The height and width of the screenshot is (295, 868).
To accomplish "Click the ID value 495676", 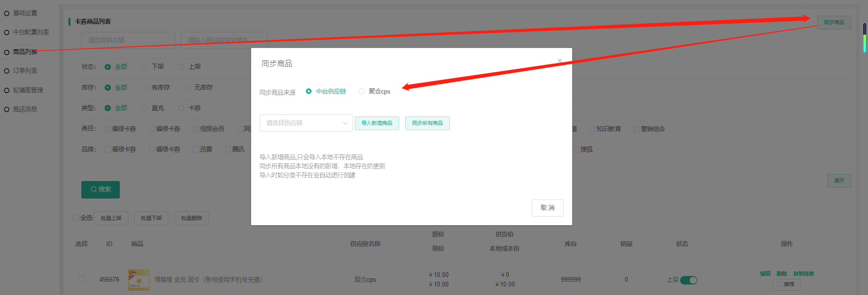I will click(109, 279).
